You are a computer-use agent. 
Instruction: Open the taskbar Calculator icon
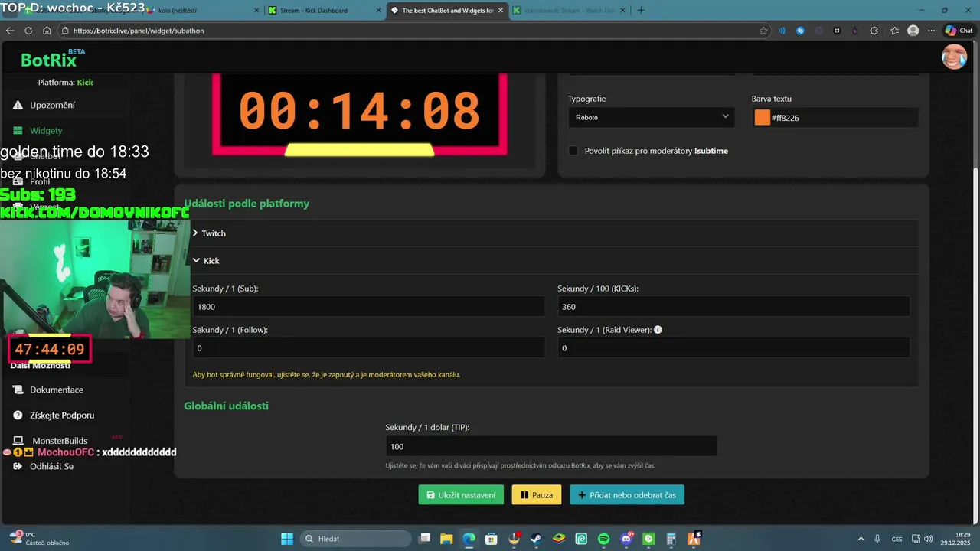(671, 539)
